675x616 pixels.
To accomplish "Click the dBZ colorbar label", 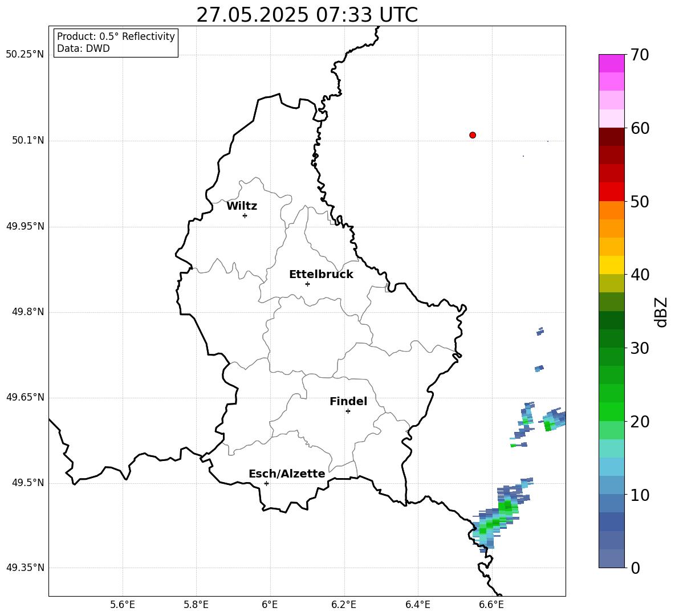I will [x=661, y=312].
